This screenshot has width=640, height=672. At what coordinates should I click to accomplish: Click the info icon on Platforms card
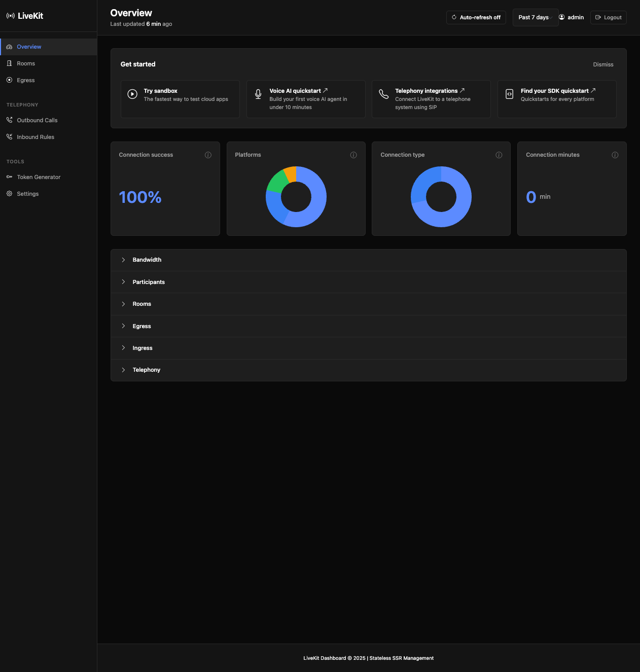pos(353,155)
